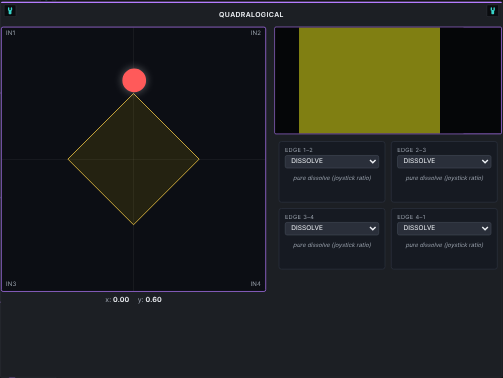Click the yellow output preview area
Image resolution: width=503 pixels, height=378 pixels.
369,80
